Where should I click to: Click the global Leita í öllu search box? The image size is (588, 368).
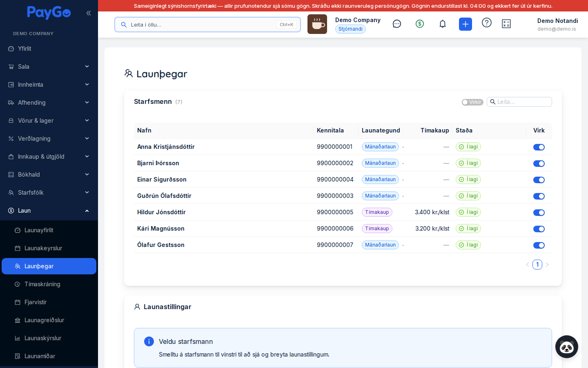tap(207, 25)
